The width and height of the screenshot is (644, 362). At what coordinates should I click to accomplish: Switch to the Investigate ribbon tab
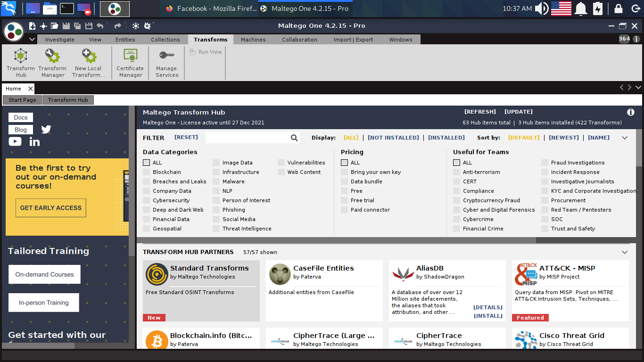click(60, 40)
